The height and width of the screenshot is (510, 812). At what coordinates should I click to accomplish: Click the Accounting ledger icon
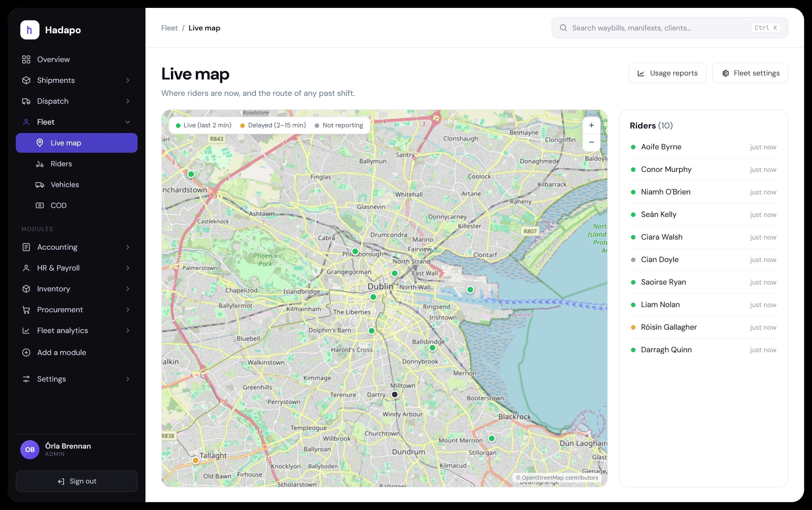pyautogui.click(x=26, y=247)
